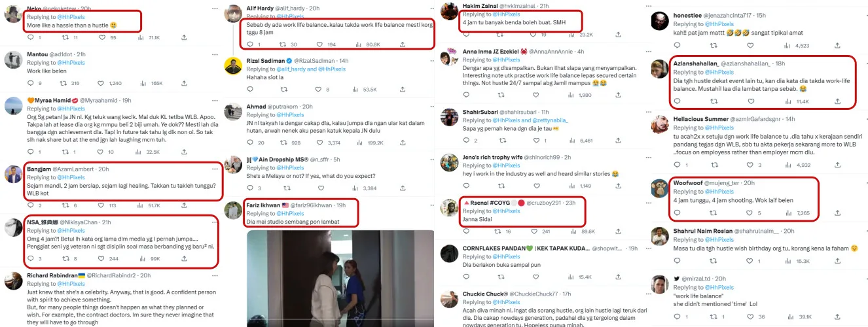This screenshot has height=327, width=868.
Task: Share Ahmad's reply about JN
Action: pyautogui.click(x=402, y=143)
